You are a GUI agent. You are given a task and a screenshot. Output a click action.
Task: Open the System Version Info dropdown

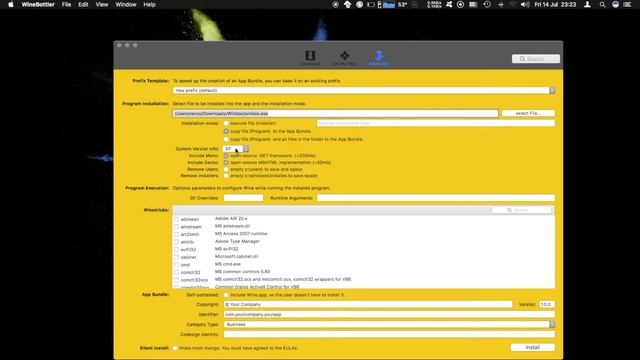[236, 149]
